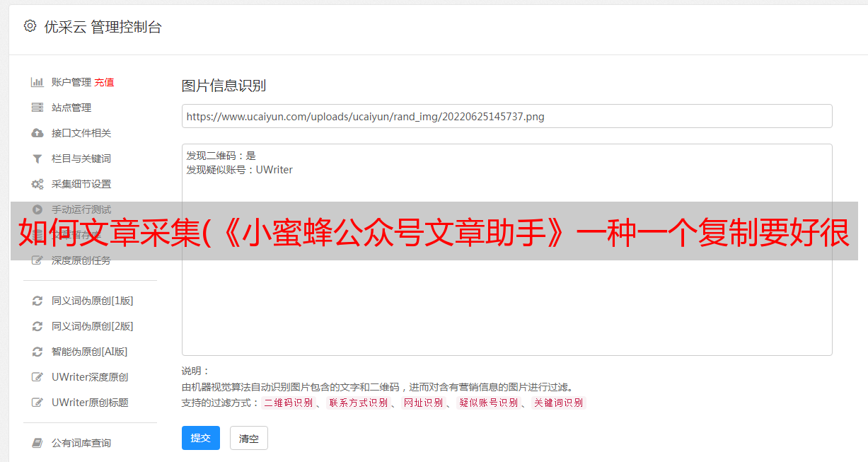Click the gear icon beside 优采云 管理控制台

click(30, 26)
